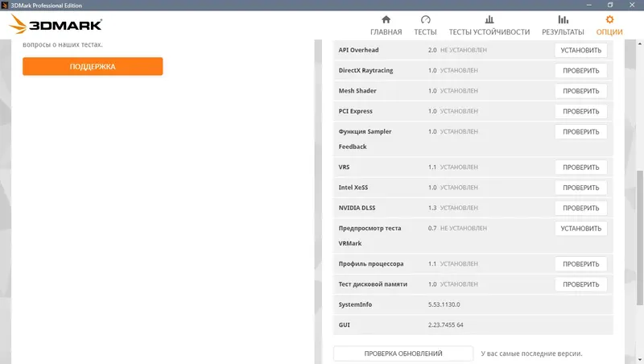Verify Профиль процессора test
The height and width of the screenshot is (364, 644).
point(580,264)
